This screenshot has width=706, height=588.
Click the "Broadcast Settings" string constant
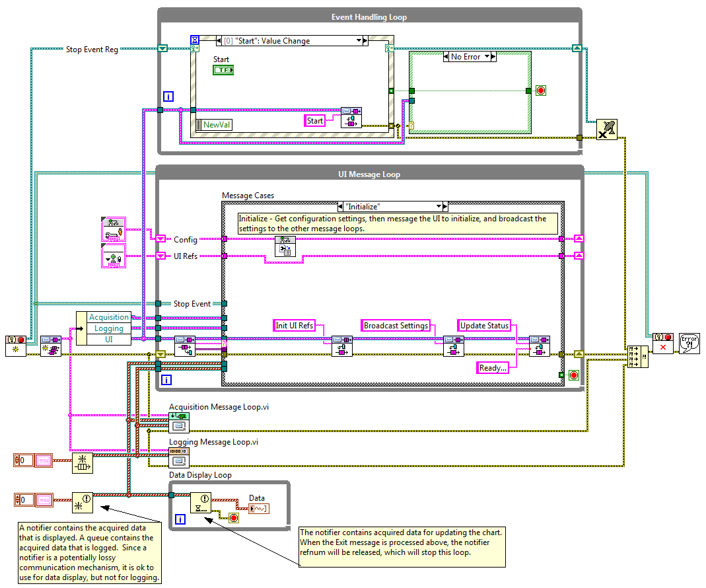click(x=396, y=326)
